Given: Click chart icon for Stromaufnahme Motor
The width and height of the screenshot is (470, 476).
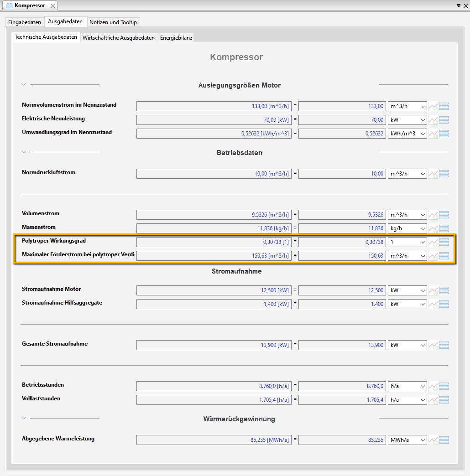Looking at the screenshot, I should click(x=433, y=290).
